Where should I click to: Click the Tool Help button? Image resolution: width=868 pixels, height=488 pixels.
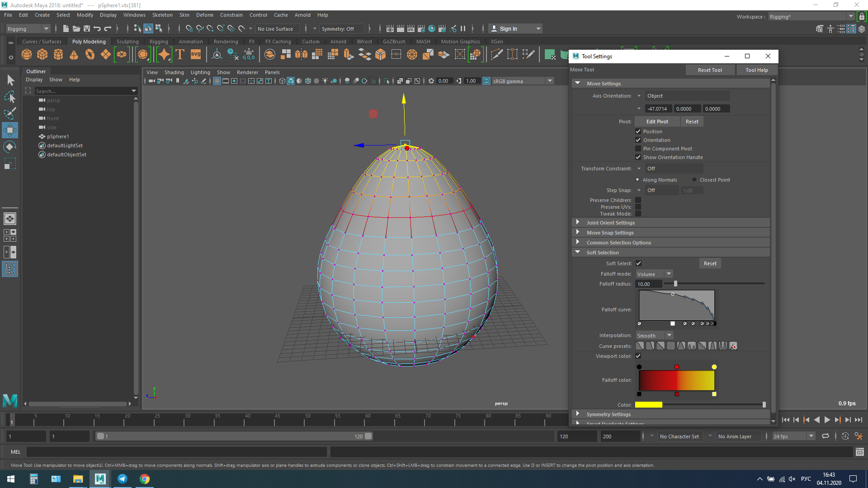(757, 70)
